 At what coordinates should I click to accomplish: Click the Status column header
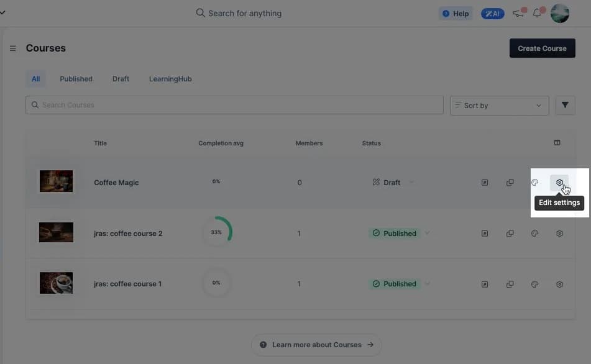point(371,143)
